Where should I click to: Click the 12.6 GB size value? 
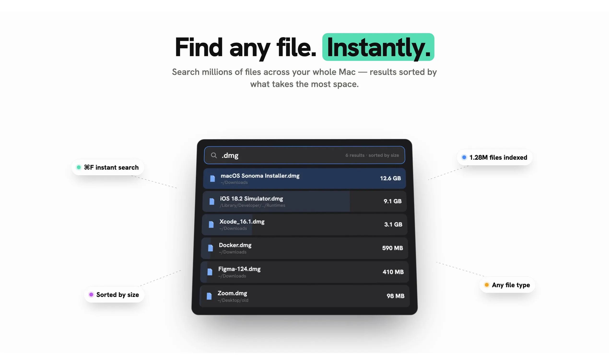pos(390,178)
